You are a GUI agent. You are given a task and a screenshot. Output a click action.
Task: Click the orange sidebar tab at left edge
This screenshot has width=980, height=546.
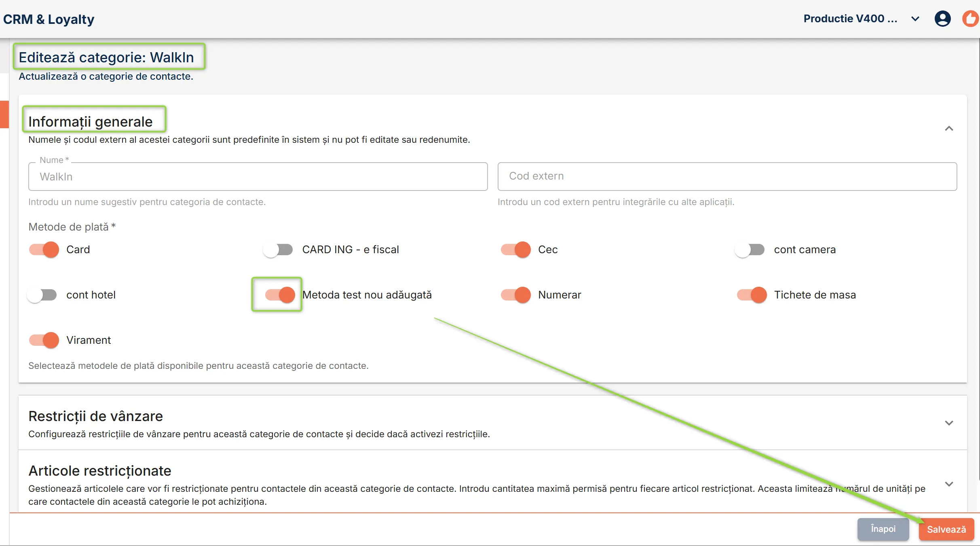point(4,114)
